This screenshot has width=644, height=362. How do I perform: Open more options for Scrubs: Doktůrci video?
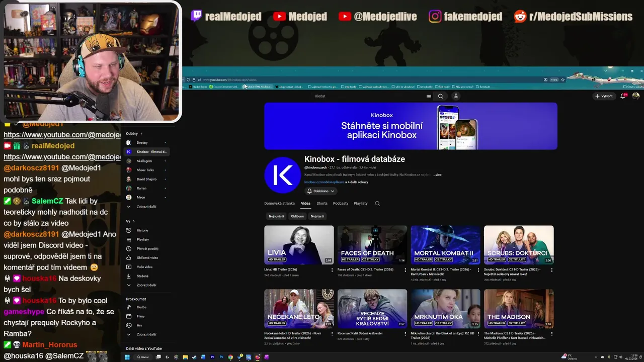point(551,270)
